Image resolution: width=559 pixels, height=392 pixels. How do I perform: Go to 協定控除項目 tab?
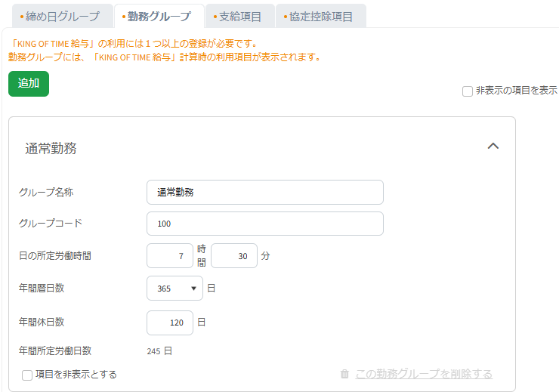point(320,17)
